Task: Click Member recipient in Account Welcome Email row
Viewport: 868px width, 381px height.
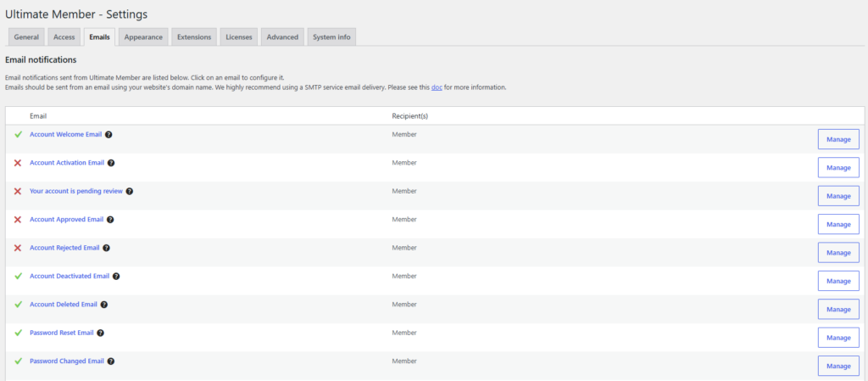Action: pos(404,135)
